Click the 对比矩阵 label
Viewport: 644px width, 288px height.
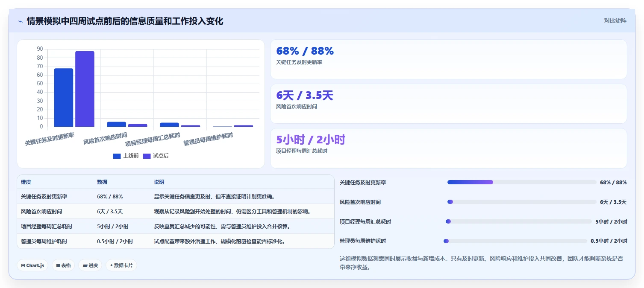pyautogui.click(x=615, y=21)
